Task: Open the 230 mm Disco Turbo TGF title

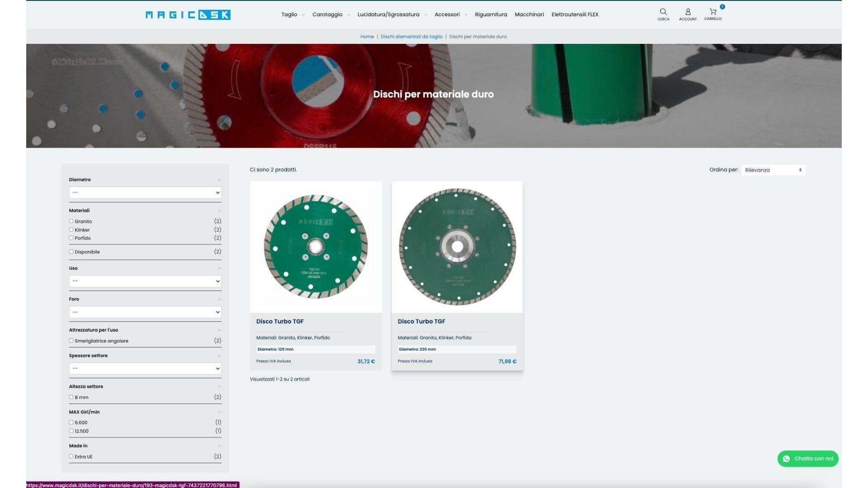Action: tap(421, 321)
